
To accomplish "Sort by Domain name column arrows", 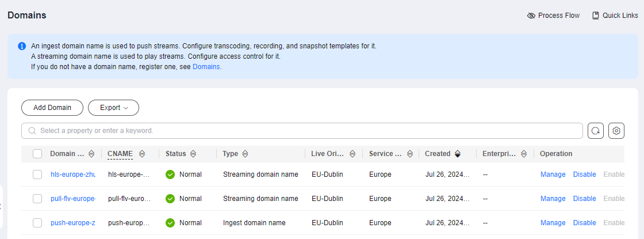I will point(91,154).
